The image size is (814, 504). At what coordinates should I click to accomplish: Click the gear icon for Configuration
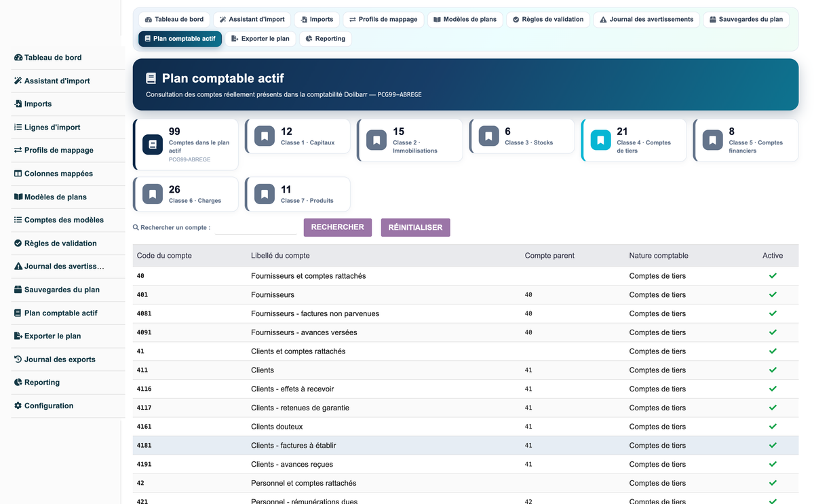click(x=18, y=406)
